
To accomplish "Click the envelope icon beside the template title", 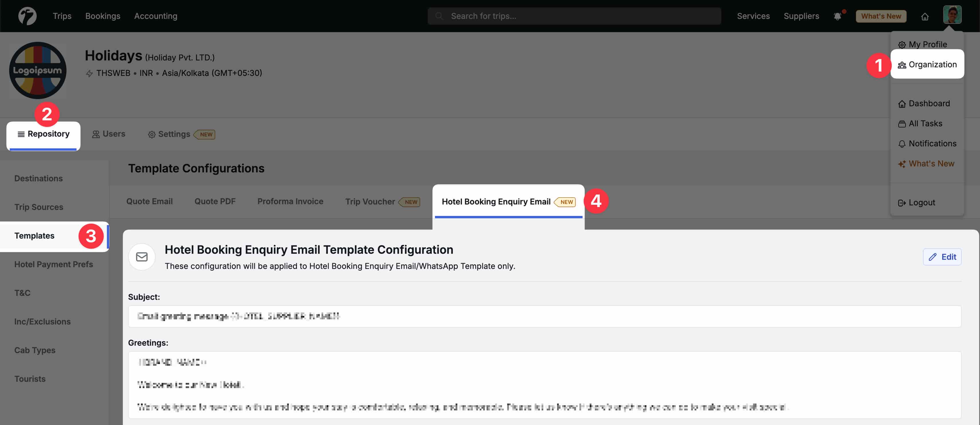I will (x=142, y=257).
